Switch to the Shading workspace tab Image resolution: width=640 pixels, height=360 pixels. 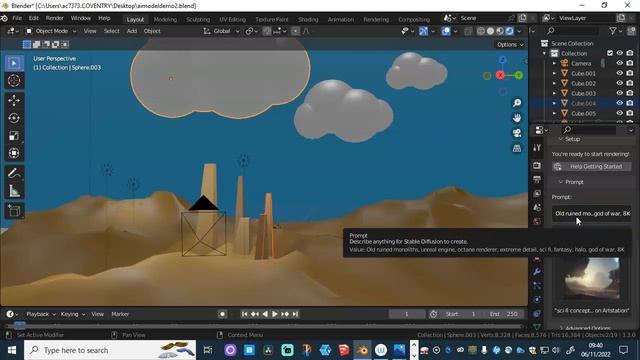click(x=308, y=19)
